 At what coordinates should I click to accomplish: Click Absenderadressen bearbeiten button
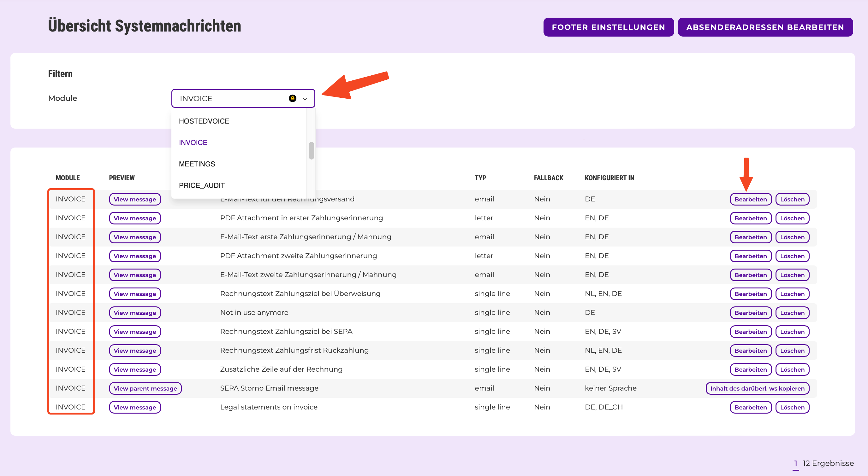click(765, 27)
